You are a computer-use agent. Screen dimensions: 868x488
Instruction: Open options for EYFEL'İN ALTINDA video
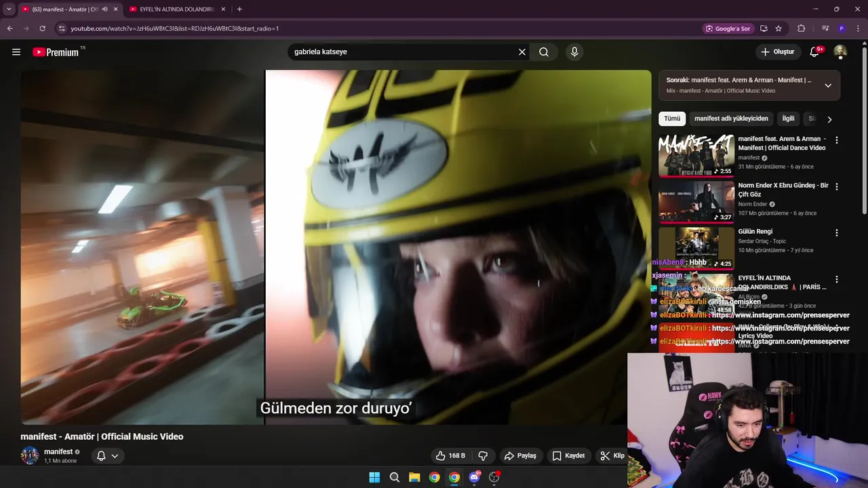click(x=836, y=279)
